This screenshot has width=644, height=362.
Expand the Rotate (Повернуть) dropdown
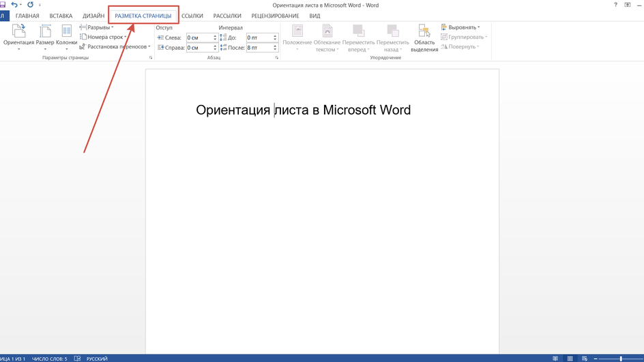point(460,47)
